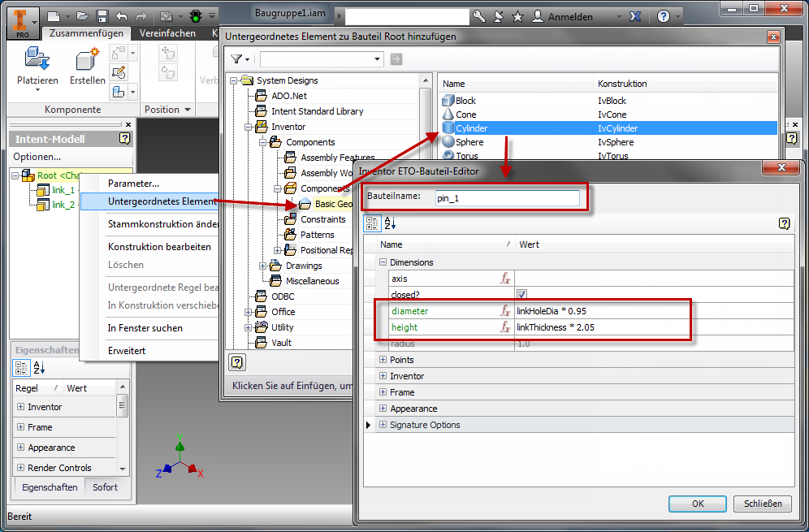This screenshot has height=532, width=809.
Task: Choose Konstruktion bearbeiten from context menu
Action: (x=159, y=247)
